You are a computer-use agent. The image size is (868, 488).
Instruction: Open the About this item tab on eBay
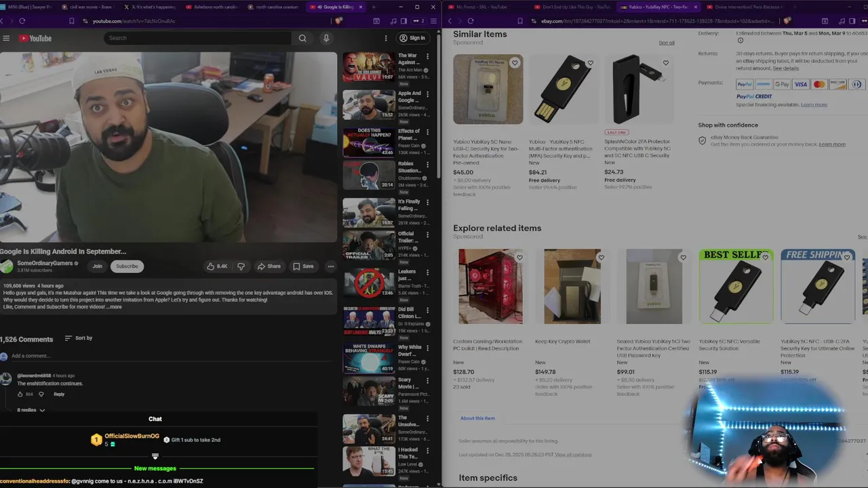point(477,418)
